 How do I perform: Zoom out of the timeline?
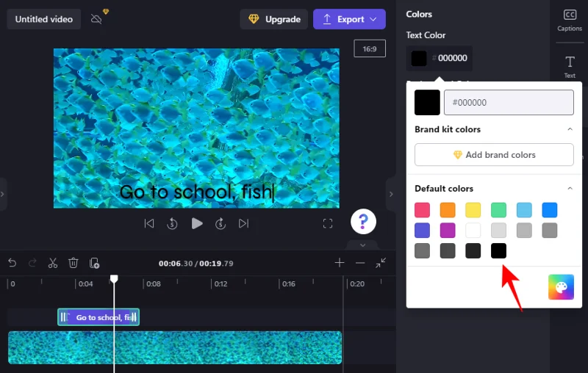click(x=360, y=263)
